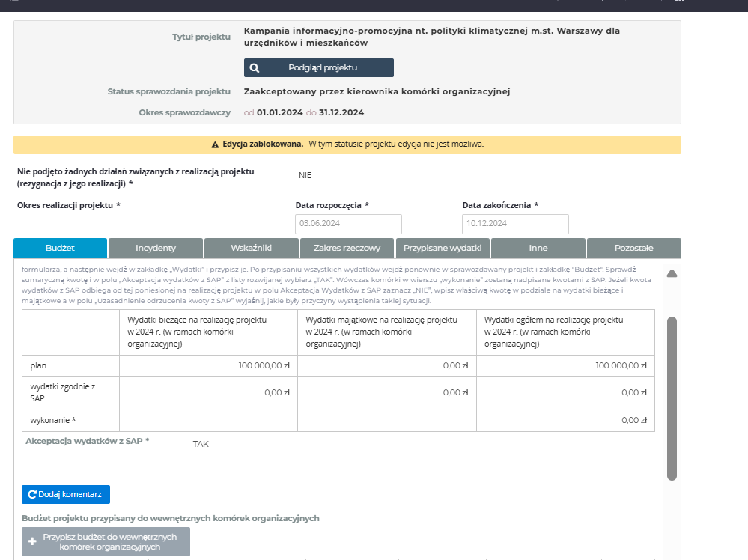Click the budget panel vertical scrollbar thumb

click(x=672, y=397)
